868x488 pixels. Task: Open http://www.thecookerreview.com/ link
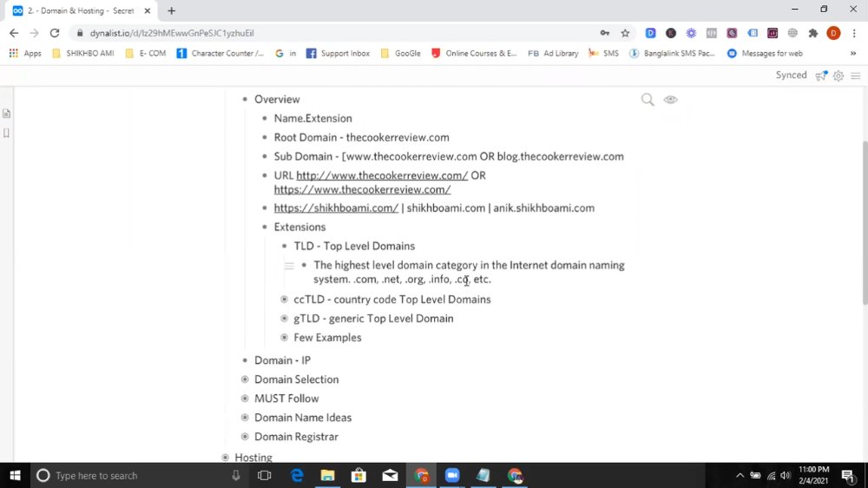(382, 175)
